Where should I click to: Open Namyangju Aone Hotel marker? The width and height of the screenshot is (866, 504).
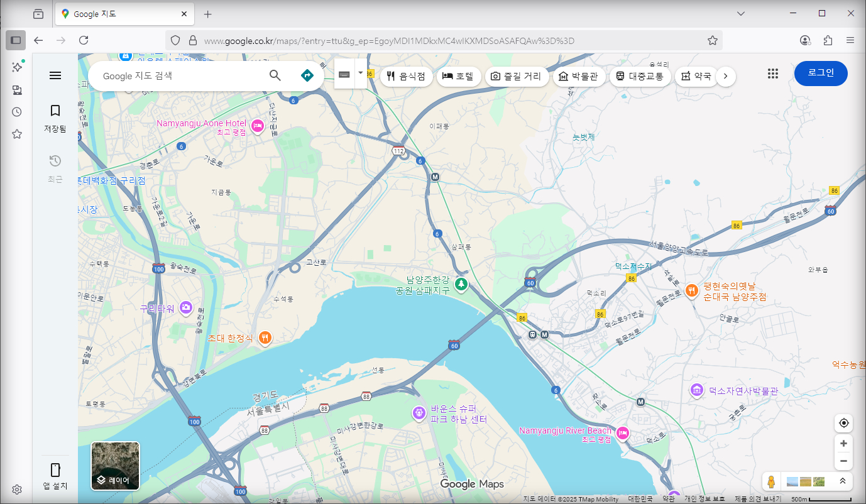coord(257,126)
